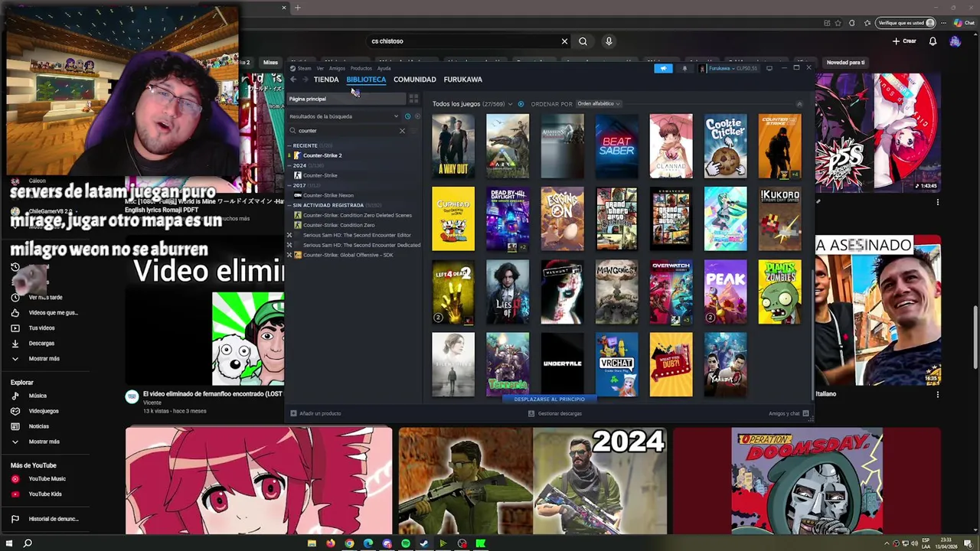Open Amigos y chat
The width and height of the screenshot is (980, 551).
coord(789,413)
